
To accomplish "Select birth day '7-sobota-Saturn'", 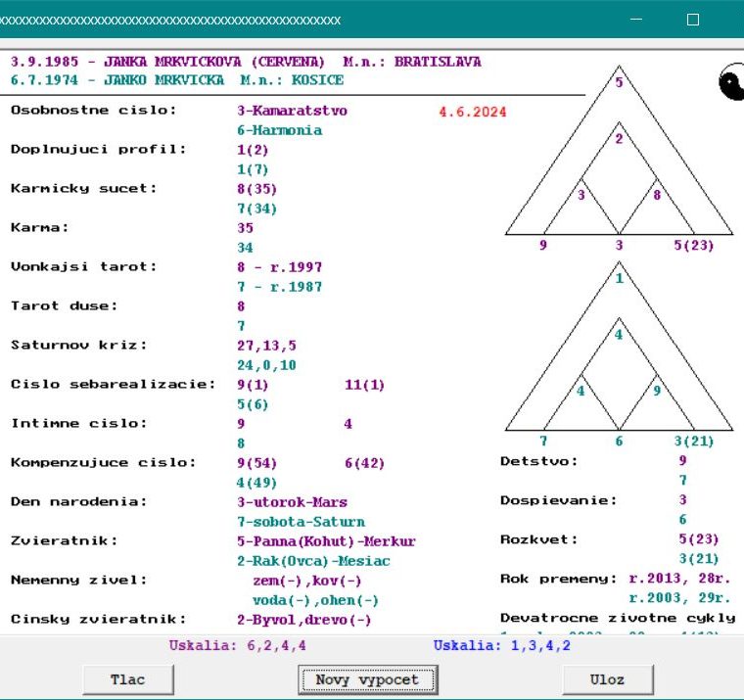I will (x=302, y=522).
